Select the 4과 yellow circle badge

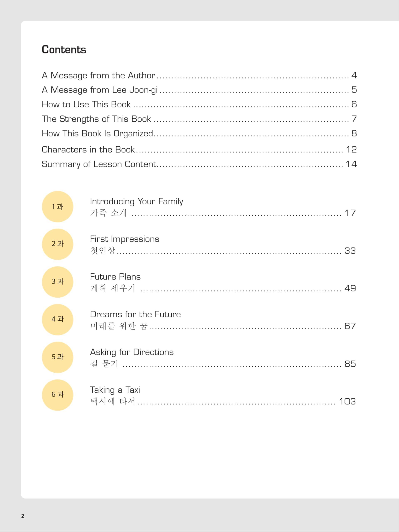pos(58,320)
